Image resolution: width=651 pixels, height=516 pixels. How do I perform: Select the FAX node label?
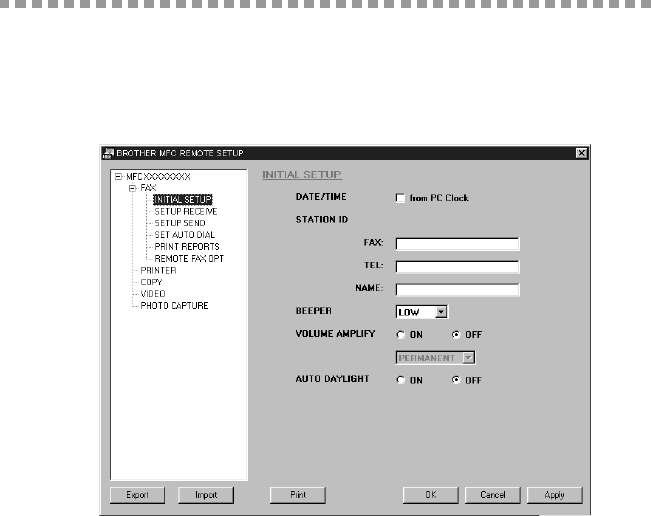148,188
